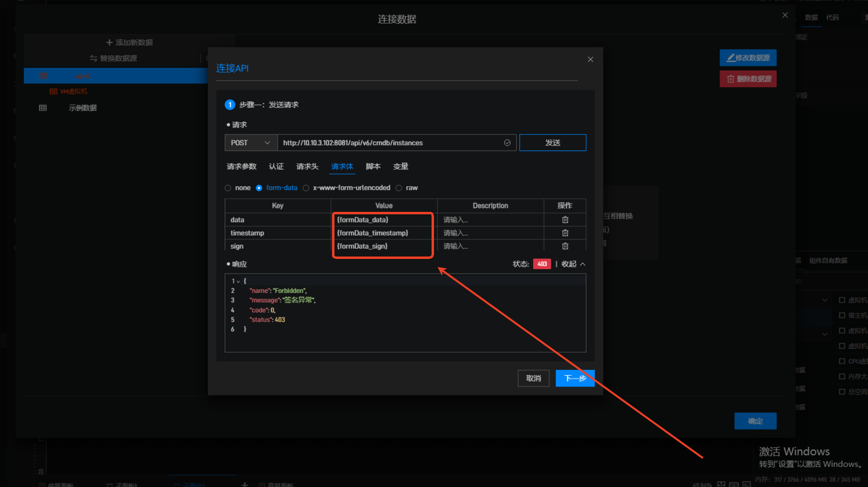868x487 pixels.
Task: Collapse the response panel via 收起
Action: pyautogui.click(x=573, y=264)
